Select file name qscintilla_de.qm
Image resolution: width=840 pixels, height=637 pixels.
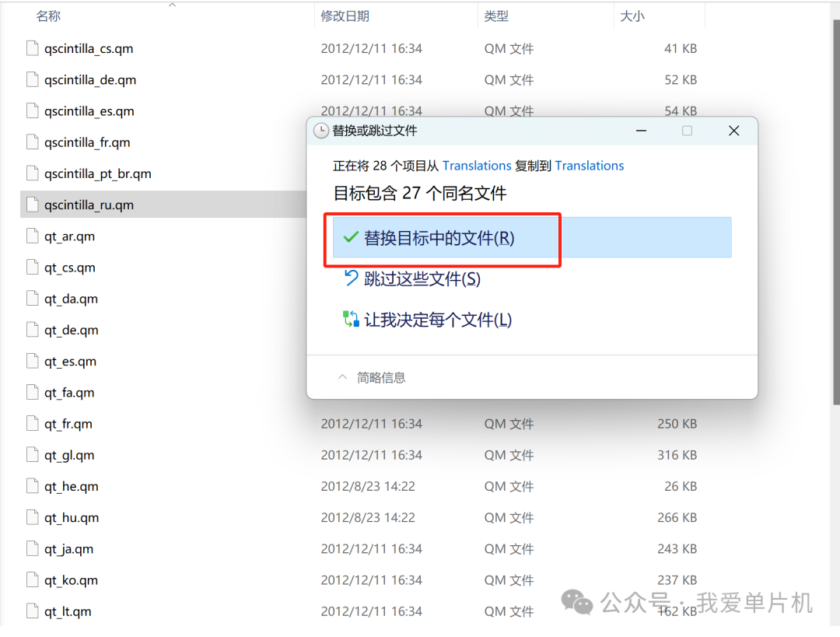click(90, 80)
